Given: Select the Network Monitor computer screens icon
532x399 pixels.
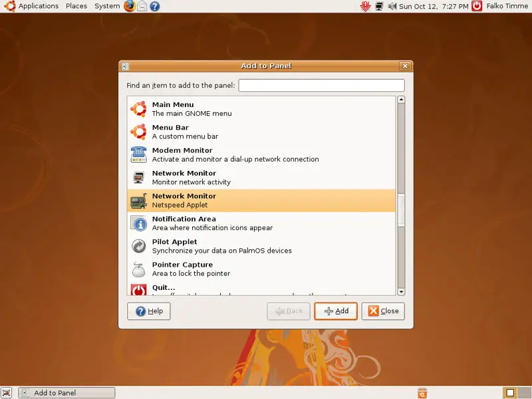Looking at the screenshot, I should point(138,178).
